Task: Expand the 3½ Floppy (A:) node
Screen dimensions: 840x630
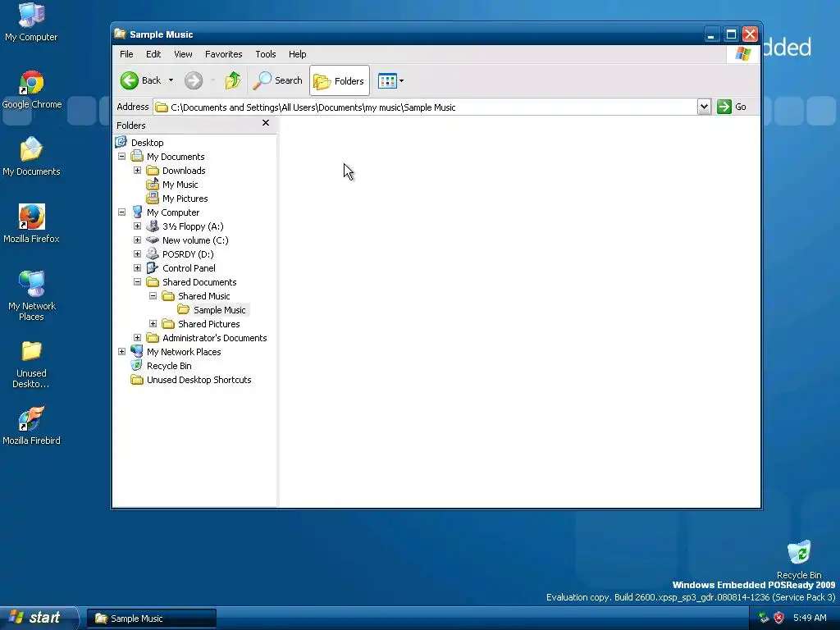Action: 137,226
